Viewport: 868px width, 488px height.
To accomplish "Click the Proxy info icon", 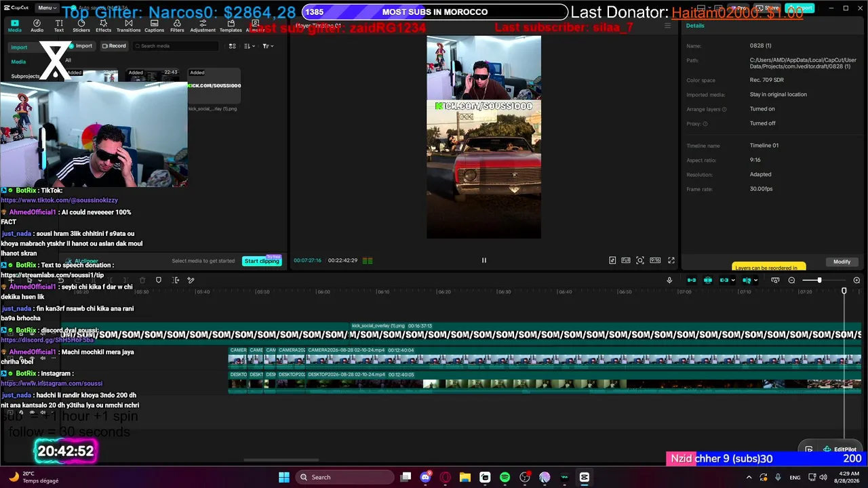I will click(x=705, y=124).
